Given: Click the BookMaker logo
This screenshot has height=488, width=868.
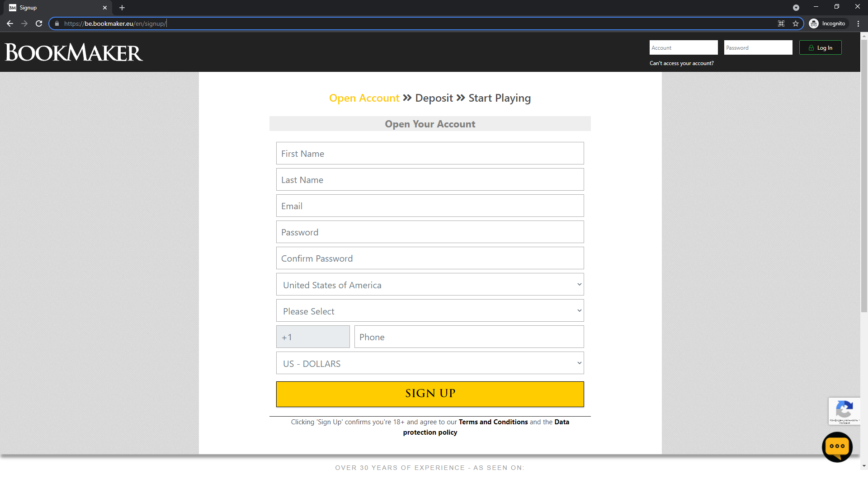Looking at the screenshot, I should (74, 52).
